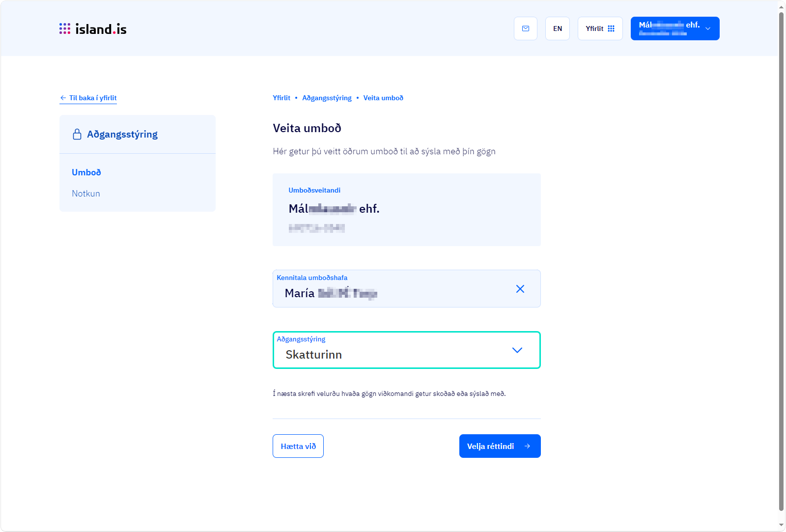
Task: Click the lock icon beside Aðgangsstýring
Action: (x=77, y=134)
